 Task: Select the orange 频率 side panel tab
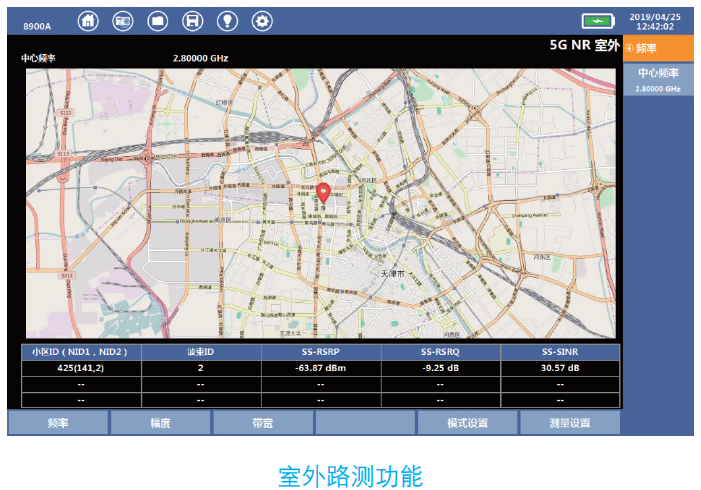pyautogui.click(x=658, y=48)
